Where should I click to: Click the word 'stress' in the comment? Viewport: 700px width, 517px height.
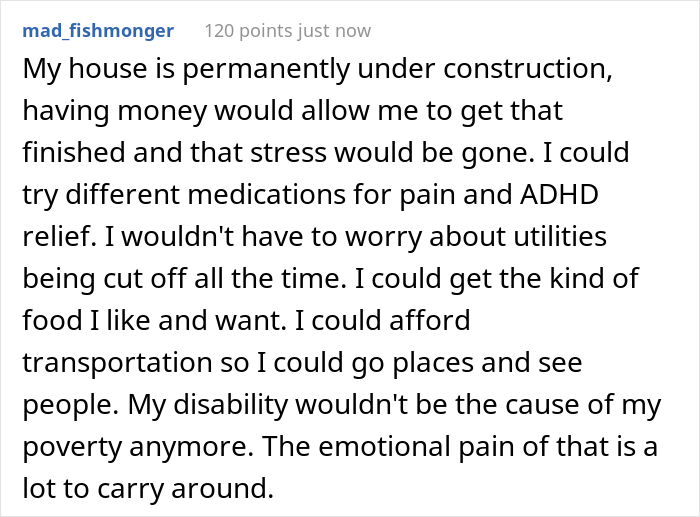288,153
